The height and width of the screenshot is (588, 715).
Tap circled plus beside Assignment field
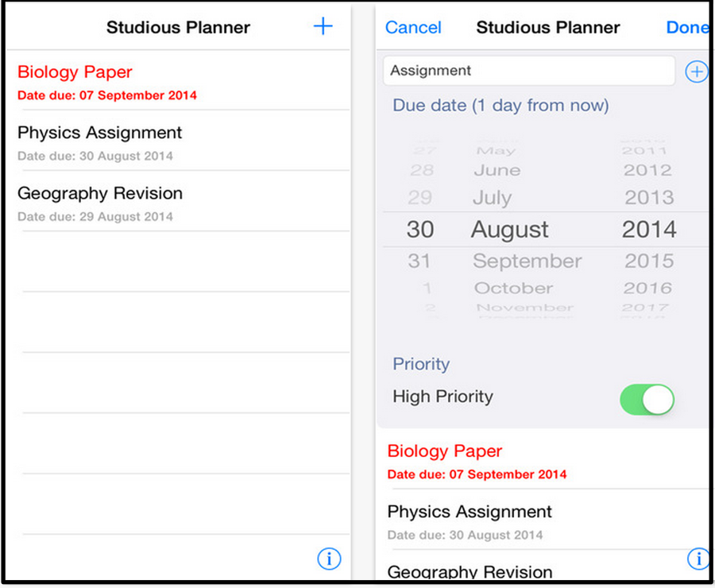696,72
